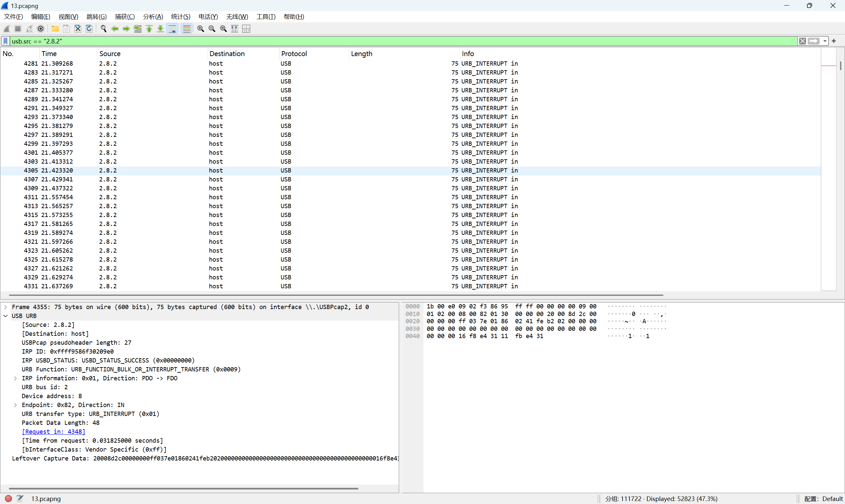The width and height of the screenshot is (845, 504).
Task: Open the 捕获(C) menu
Action: click(125, 16)
